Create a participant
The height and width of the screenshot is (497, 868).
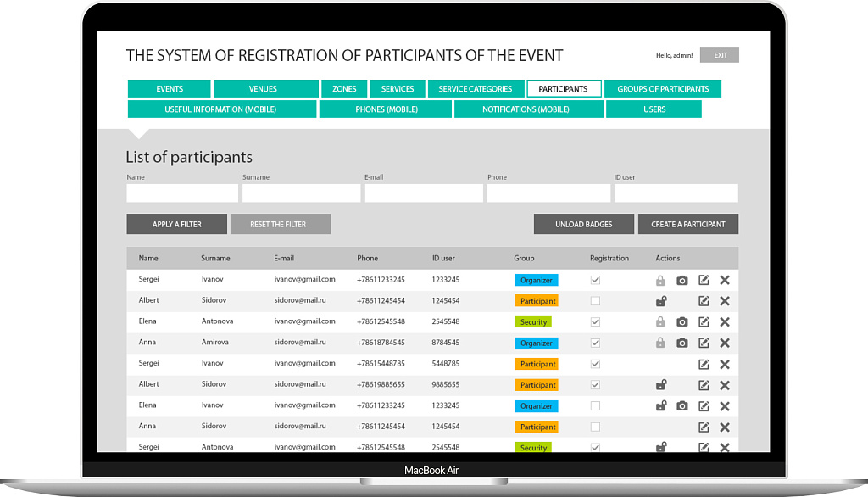click(688, 225)
